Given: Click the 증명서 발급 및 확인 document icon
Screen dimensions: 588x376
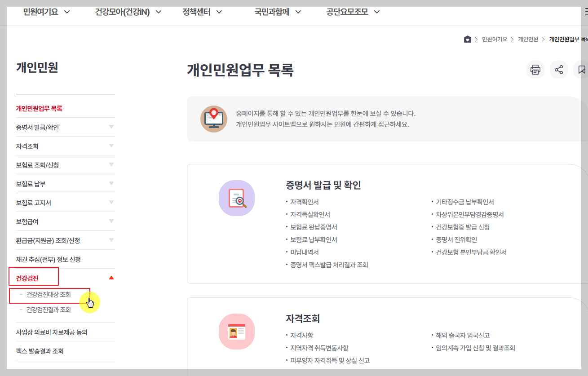Looking at the screenshot, I should pos(237,198).
